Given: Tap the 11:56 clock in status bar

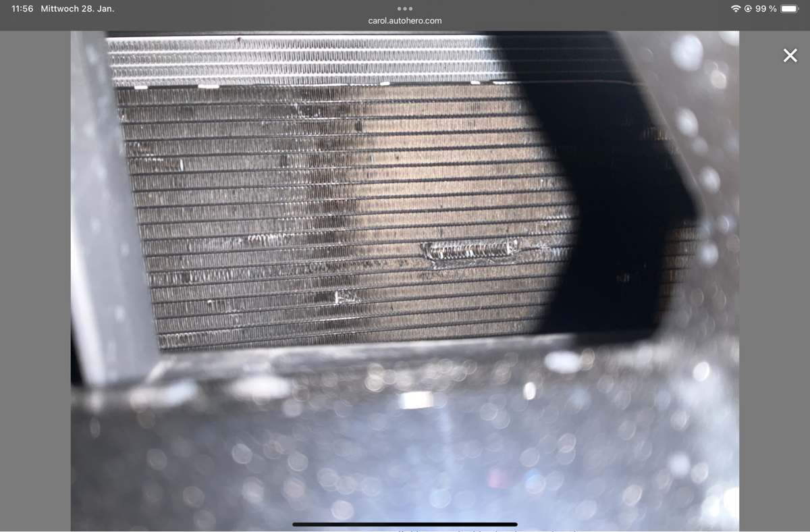Looking at the screenshot, I should click(22, 9).
